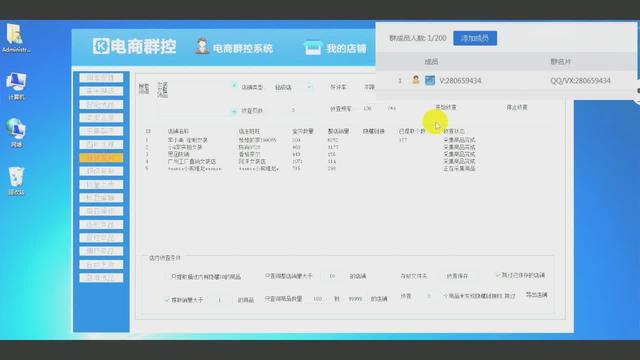Screen dimensions: 640x360
Task: Click the person icon beside 电商群控系统
Action: (201, 47)
